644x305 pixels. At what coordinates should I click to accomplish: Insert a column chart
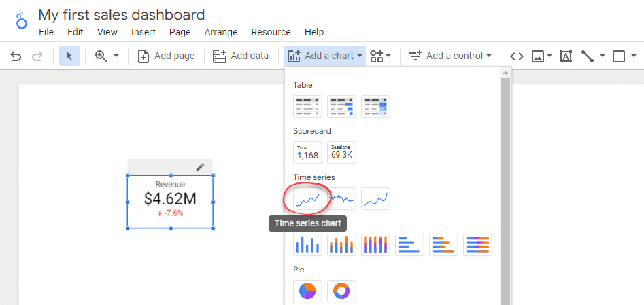click(307, 245)
